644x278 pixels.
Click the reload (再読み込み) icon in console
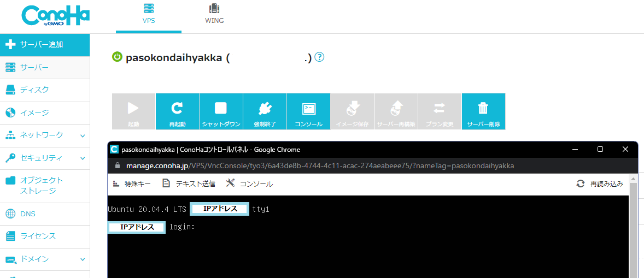click(x=581, y=184)
